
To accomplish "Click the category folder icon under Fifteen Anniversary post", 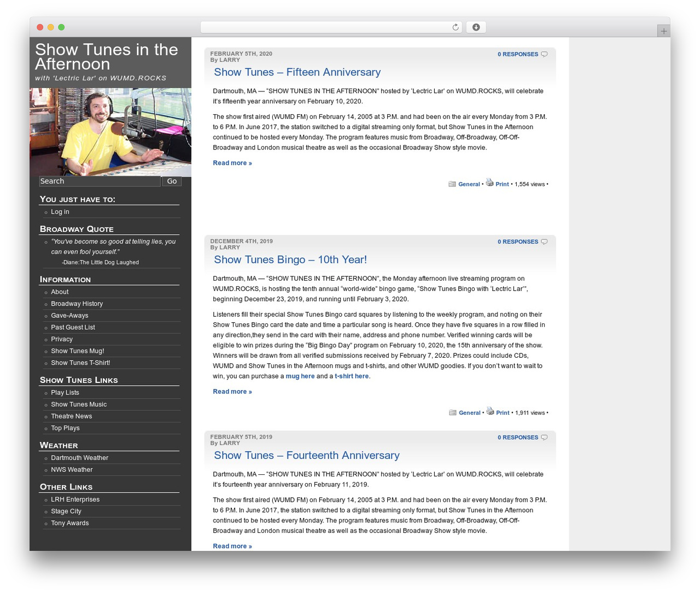I will click(452, 184).
